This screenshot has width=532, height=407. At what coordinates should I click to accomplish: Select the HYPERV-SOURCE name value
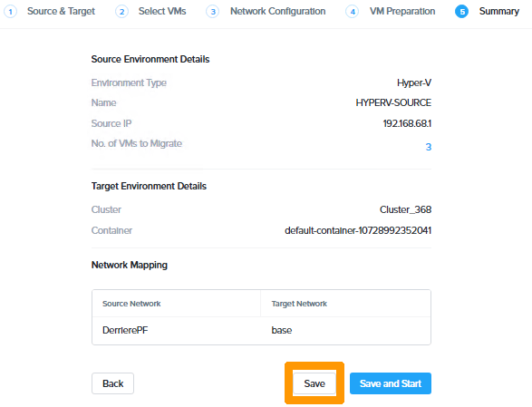click(393, 102)
